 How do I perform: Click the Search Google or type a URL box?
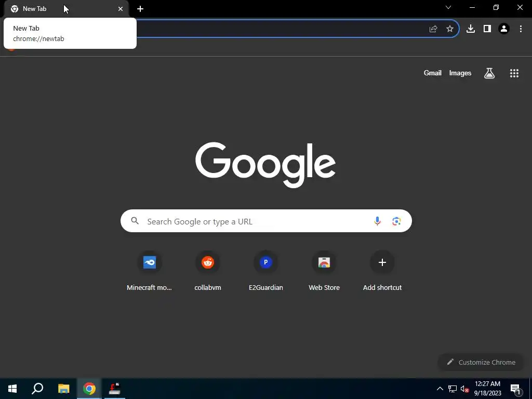(x=266, y=221)
